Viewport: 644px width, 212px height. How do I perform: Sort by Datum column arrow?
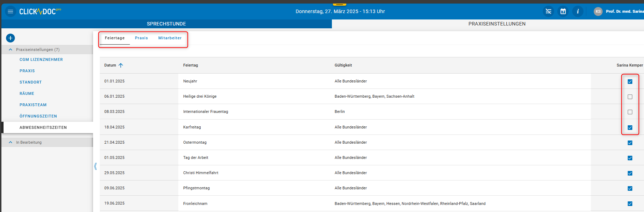click(x=121, y=65)
